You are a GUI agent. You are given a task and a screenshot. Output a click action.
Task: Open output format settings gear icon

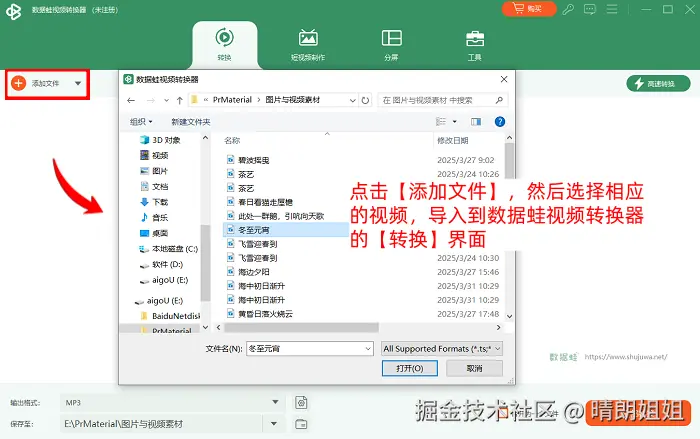coord(301,403)
